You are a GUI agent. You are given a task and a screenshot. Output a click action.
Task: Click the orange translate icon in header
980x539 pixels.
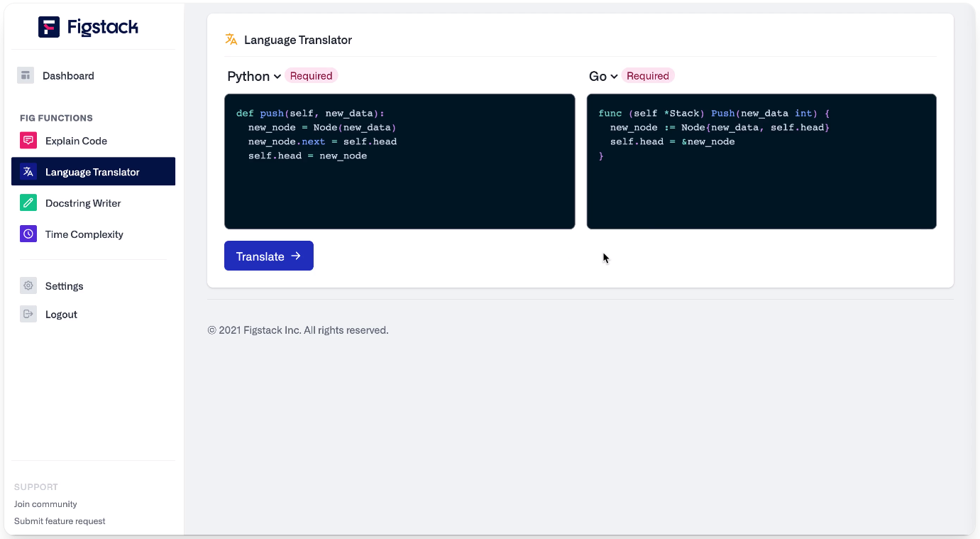[x=231, y=40]
